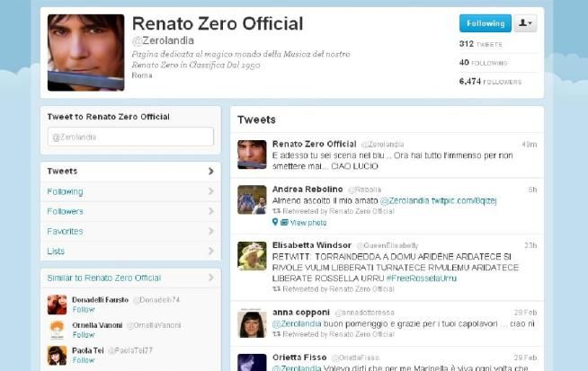Open Paola Tei's avatar
This screenshot has width=588, height=371.
click(x=57, y=355)
